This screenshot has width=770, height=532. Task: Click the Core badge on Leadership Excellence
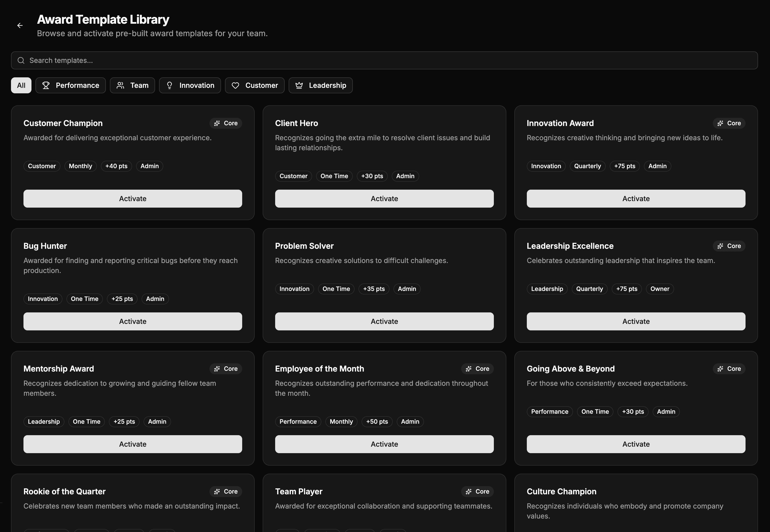point(729,246)
